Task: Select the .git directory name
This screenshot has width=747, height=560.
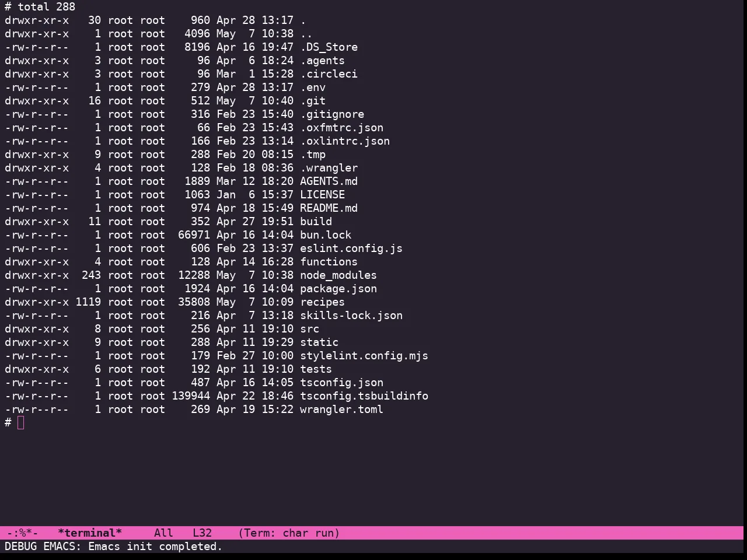Action: [x=313, y=101]
